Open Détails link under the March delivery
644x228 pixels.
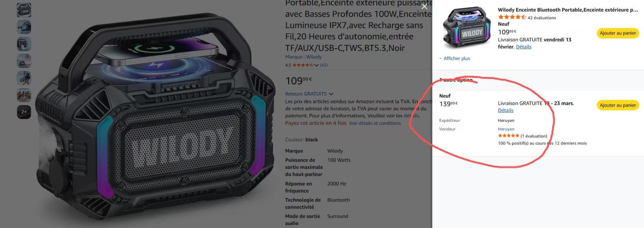[x=506, y=110]
